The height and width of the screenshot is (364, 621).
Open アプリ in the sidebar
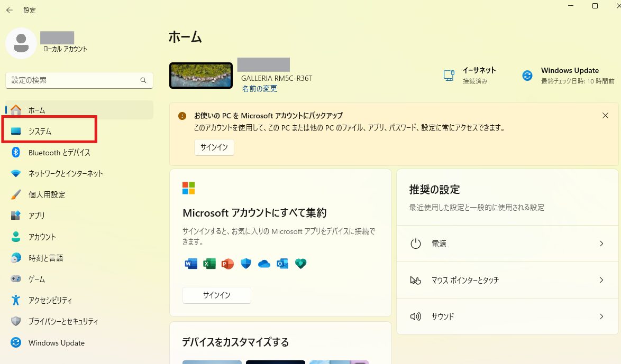(79, 216)
